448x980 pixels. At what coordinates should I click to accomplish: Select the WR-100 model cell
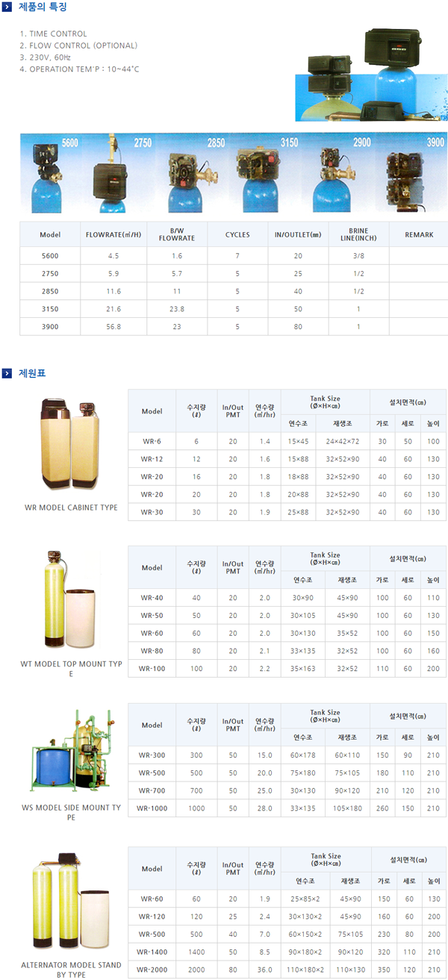click(152, 669)
